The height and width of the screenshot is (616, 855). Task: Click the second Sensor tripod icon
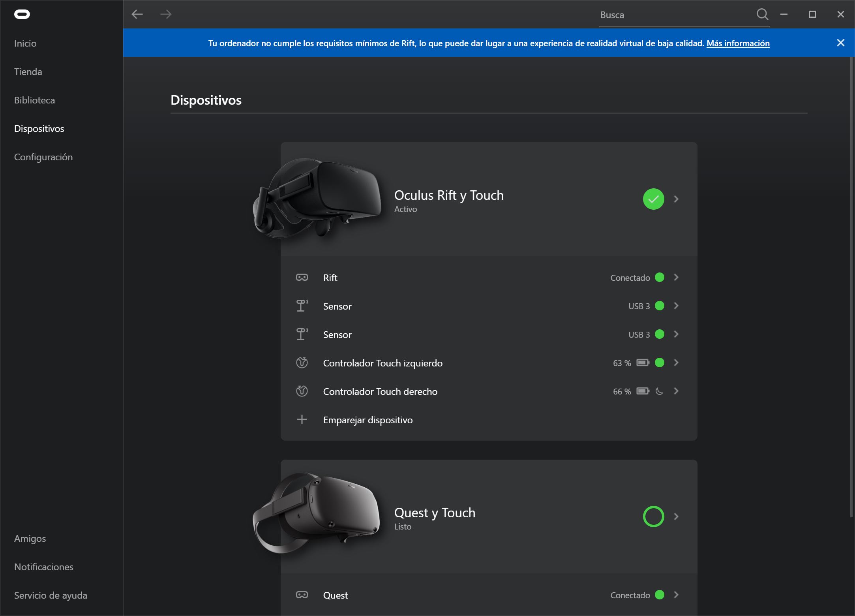pos(302,334)
